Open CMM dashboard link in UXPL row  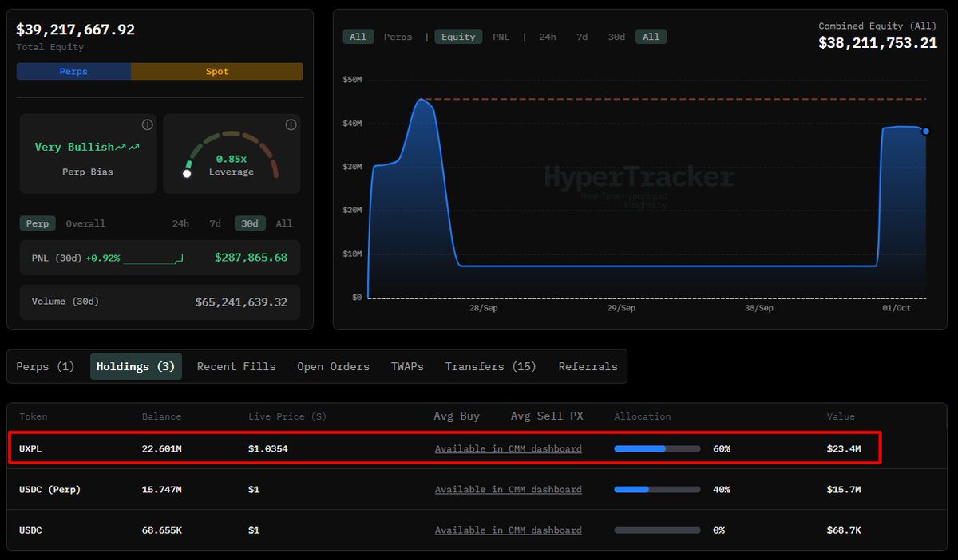(508, 449)
